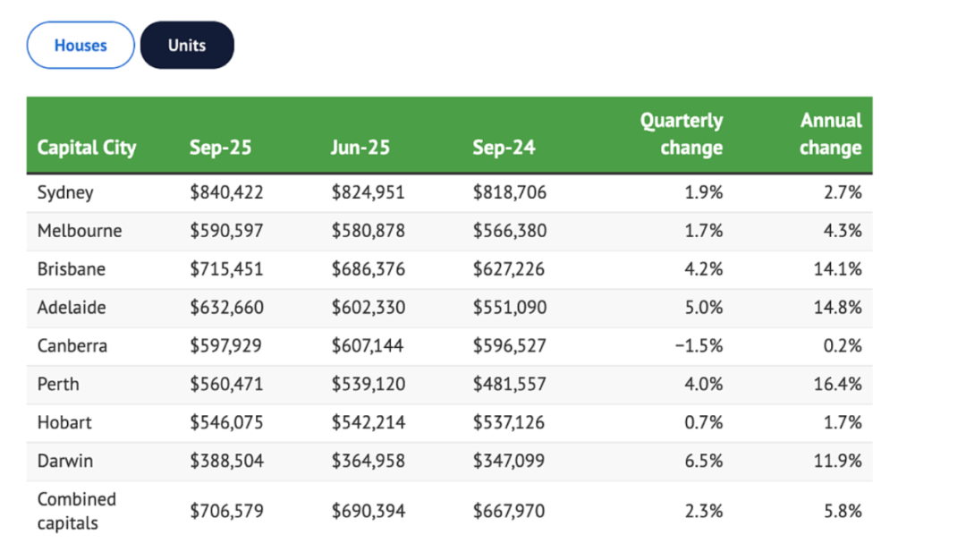The image size is (966, 560).
Task: Click the Annual change column header
Action: pos(830,134)
